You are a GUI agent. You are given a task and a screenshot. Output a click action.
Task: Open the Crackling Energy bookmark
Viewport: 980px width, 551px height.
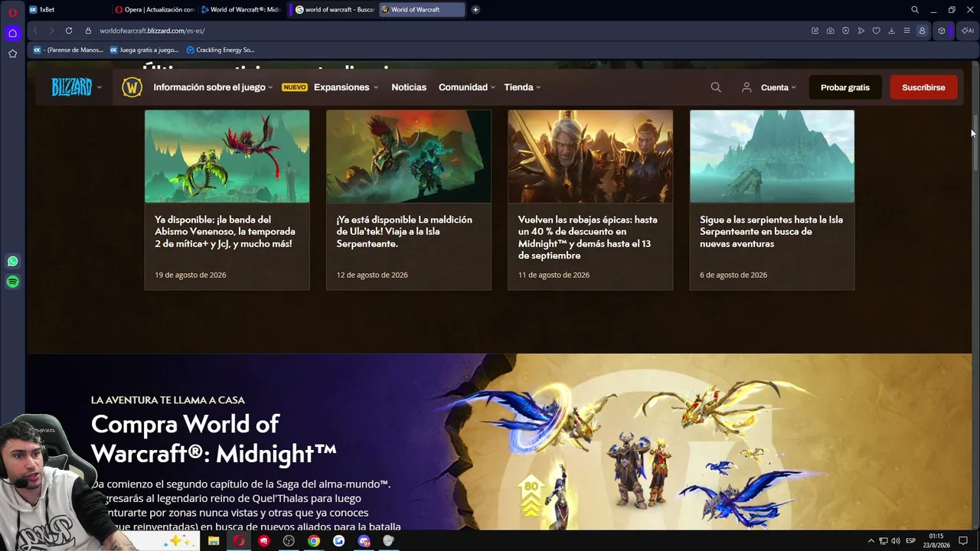pos(220,50)
